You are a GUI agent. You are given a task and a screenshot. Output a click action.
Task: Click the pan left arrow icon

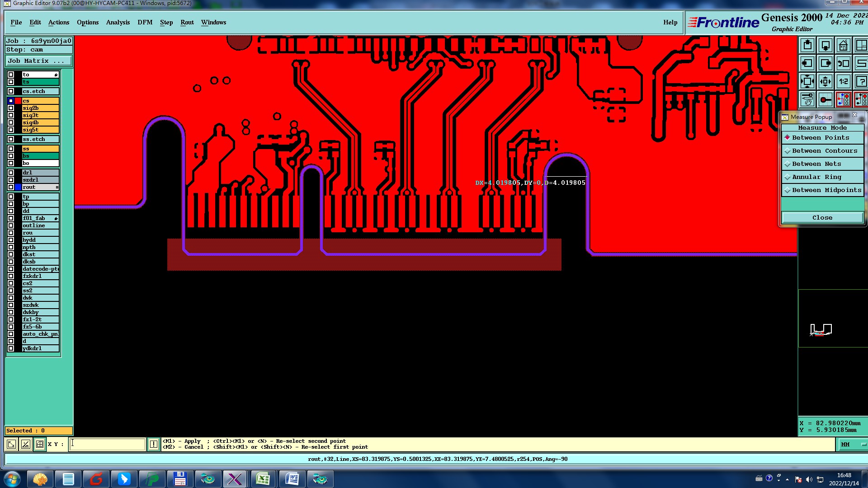click(x=807, y=64)
